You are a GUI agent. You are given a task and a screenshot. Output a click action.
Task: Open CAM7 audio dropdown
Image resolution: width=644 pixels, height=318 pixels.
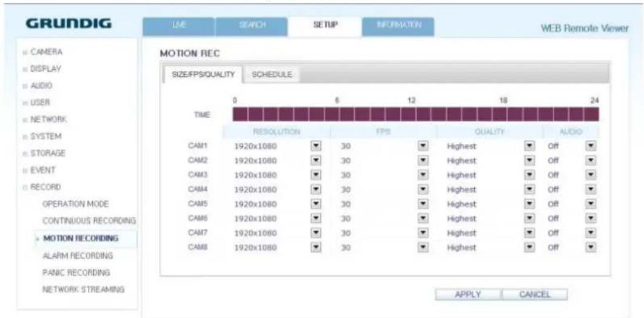[x=591, y=233]
